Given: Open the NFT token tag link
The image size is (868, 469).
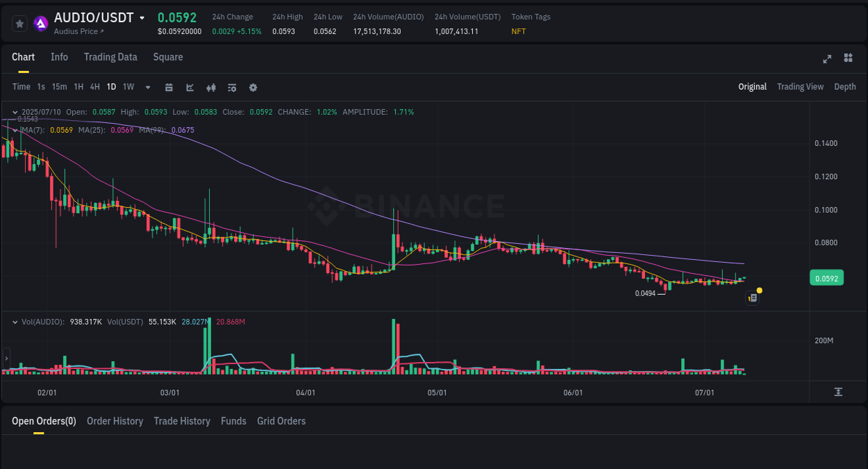Looking at the screenshot, I should [x=518, y=31].
